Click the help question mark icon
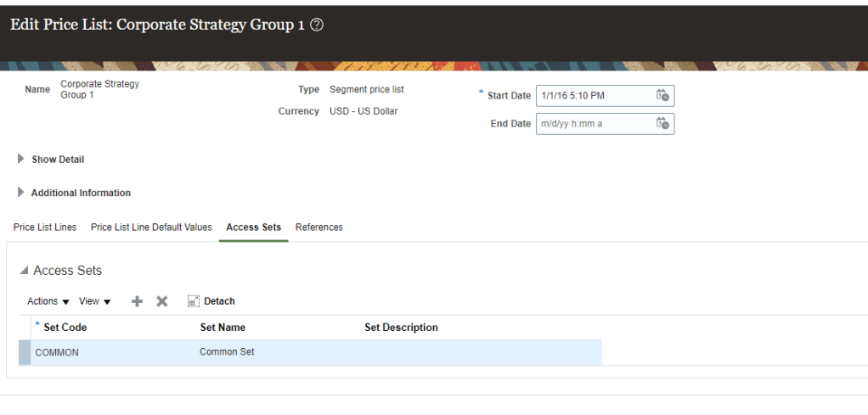The image size is (868, 415). 317,25
